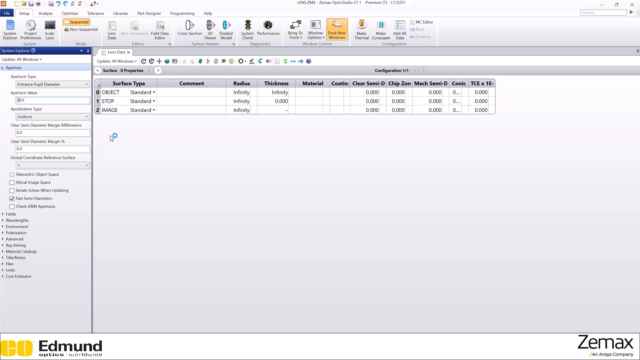This screenshot has width=640, height=360.
Task: Open Bring To Front dropdown
Action: coord(295,30)
